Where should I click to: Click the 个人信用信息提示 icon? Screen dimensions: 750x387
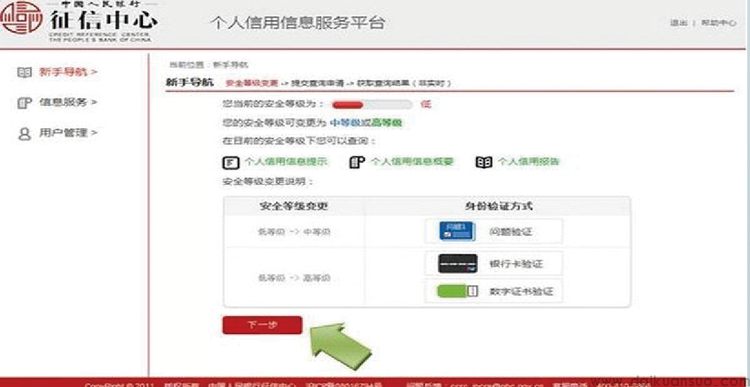(231, 163)
